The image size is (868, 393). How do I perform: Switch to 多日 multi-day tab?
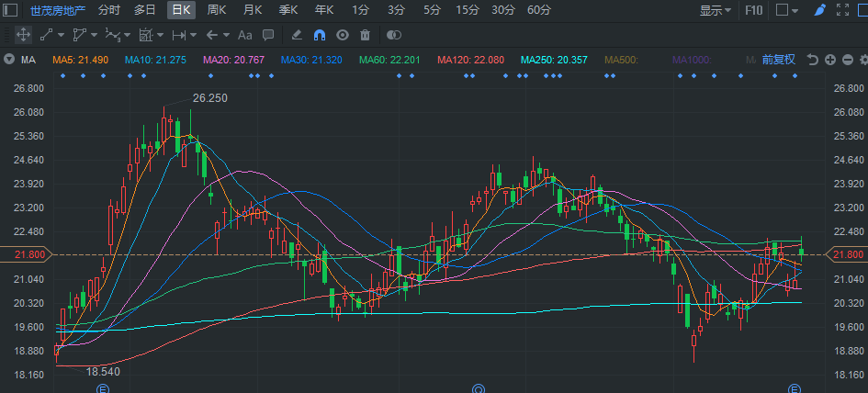coord(145,10)
